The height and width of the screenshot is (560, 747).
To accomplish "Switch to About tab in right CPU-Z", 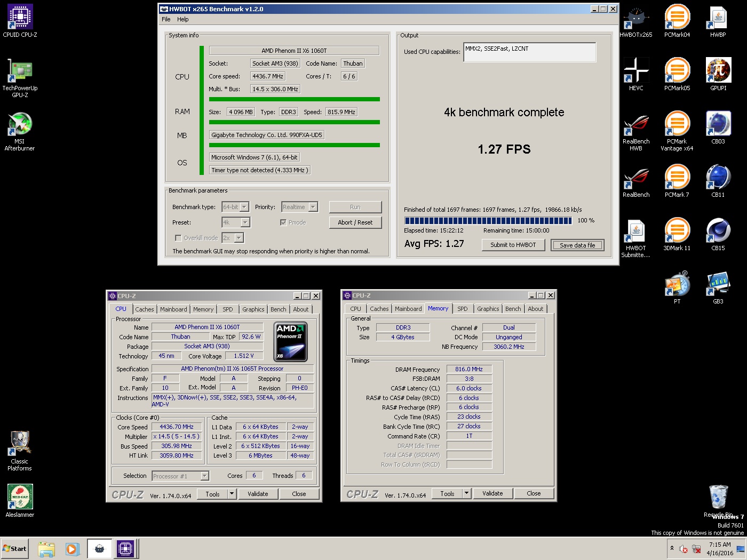I will coord(536,309).
